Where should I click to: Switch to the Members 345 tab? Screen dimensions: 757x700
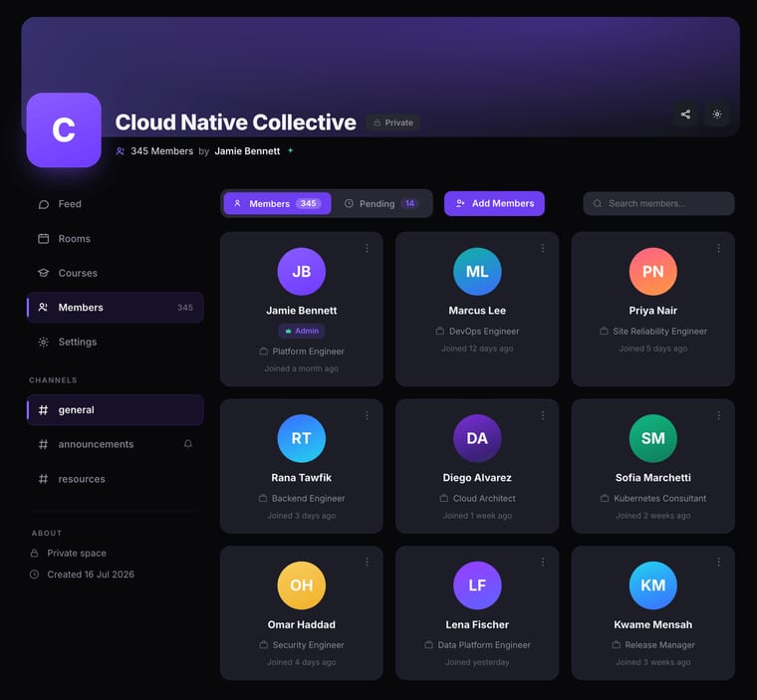[277, 204]
